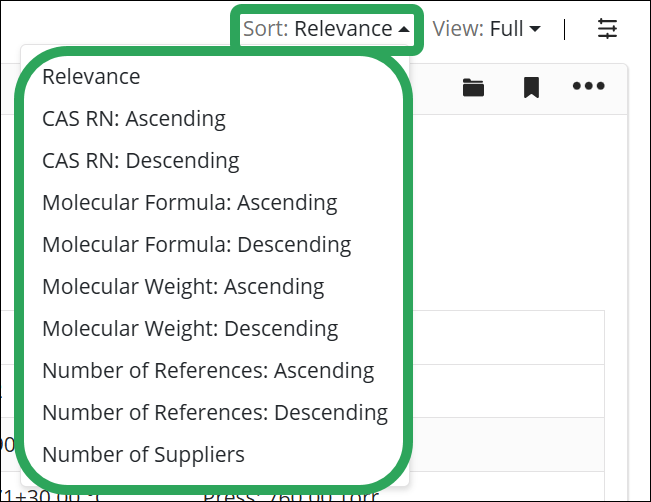Pick Number of References: Ascending
Screen dimensions: 651x502
coord(208,370)
